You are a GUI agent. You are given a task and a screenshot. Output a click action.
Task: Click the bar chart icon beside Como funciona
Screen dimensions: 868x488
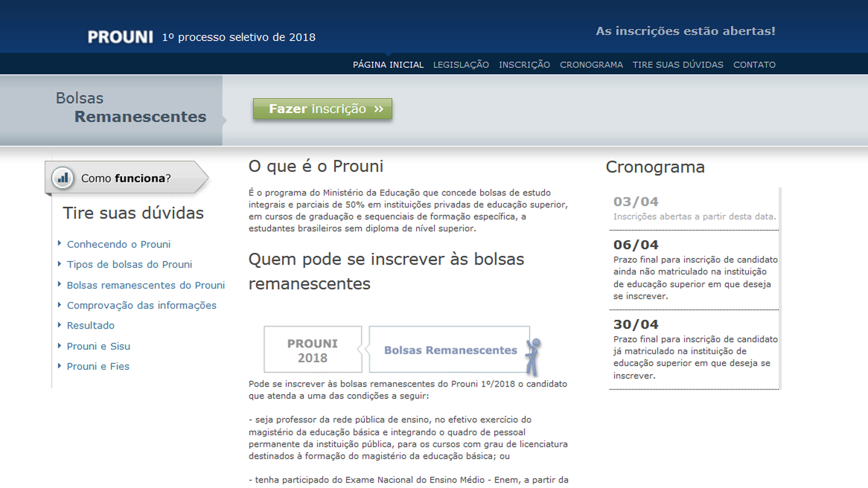click(x=63, y=178)
